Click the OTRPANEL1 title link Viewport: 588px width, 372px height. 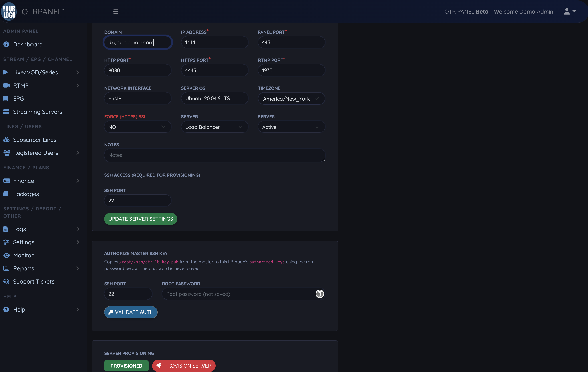click(43, 12)
